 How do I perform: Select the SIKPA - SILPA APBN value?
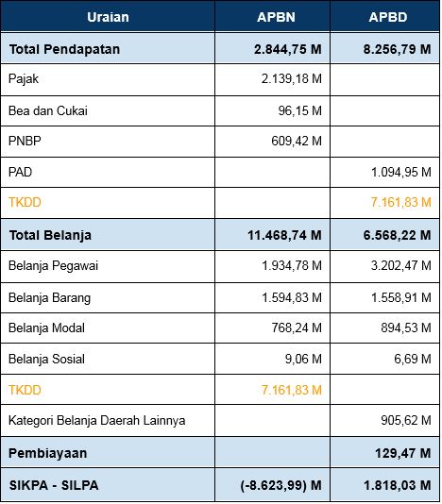pyautogui.click(x=280, y=485)
